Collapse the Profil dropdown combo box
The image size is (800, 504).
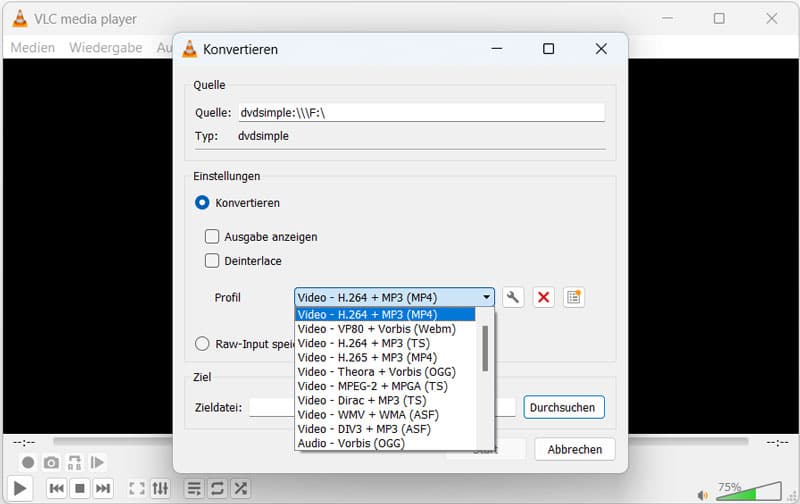pyautogui.click(x=394, y=297)
